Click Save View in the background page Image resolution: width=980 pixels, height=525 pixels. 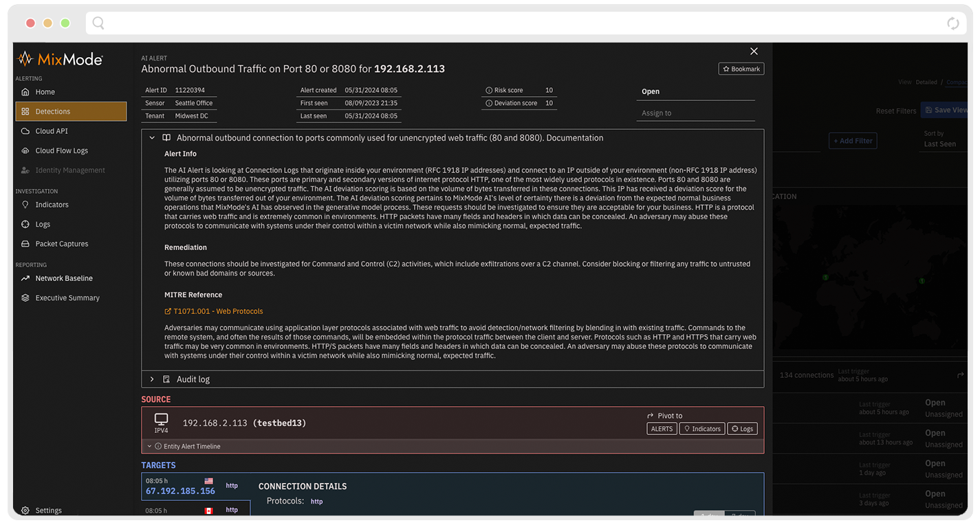tap(945, 110)
